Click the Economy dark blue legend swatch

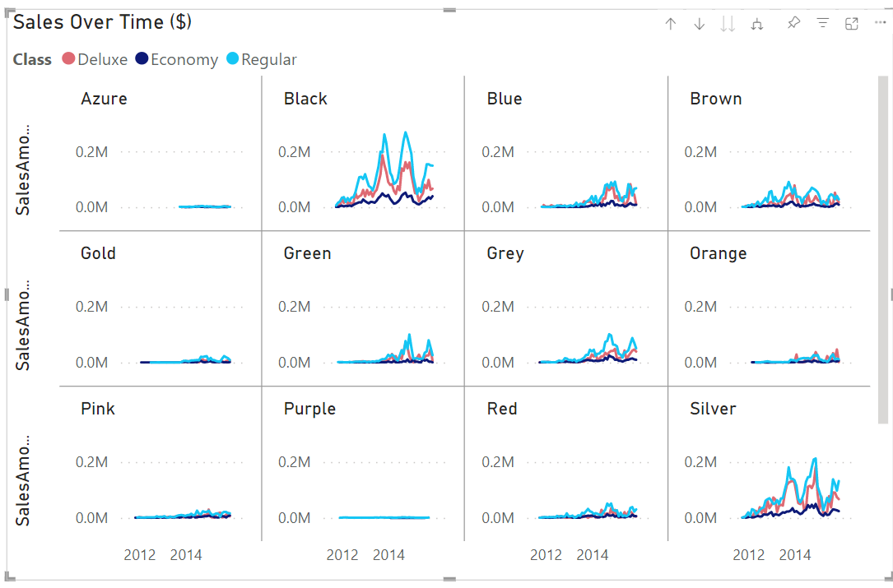pos(142,58)
